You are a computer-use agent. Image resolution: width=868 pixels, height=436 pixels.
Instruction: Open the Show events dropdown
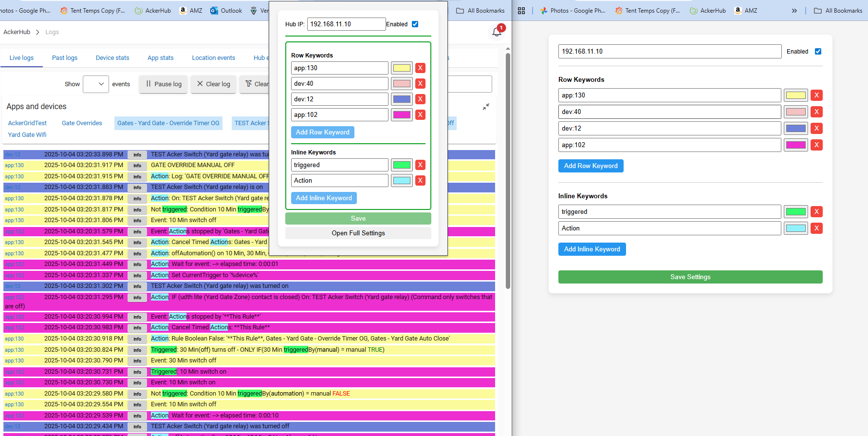pos(95,84)
